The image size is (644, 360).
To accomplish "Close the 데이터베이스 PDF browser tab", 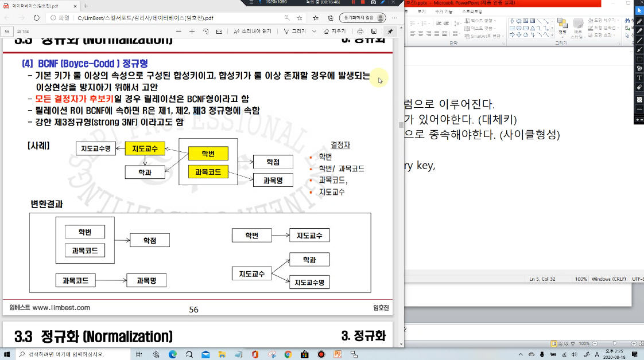I will click(x=75, y=6).
